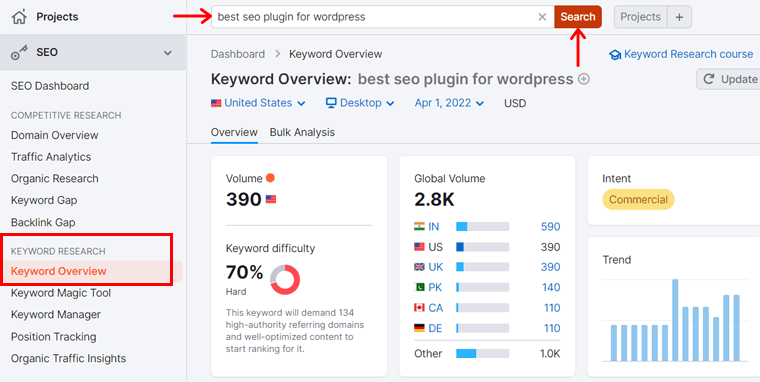Collapse the SEO sidebar section chevron
760x382 pixels.
coord(168,53)
